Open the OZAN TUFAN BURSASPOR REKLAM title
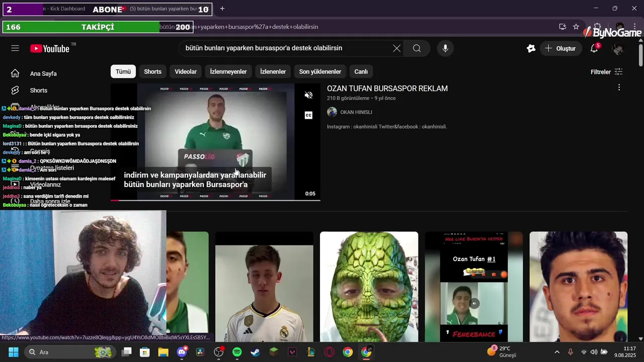The image size is (644, 362). [387, 88]
